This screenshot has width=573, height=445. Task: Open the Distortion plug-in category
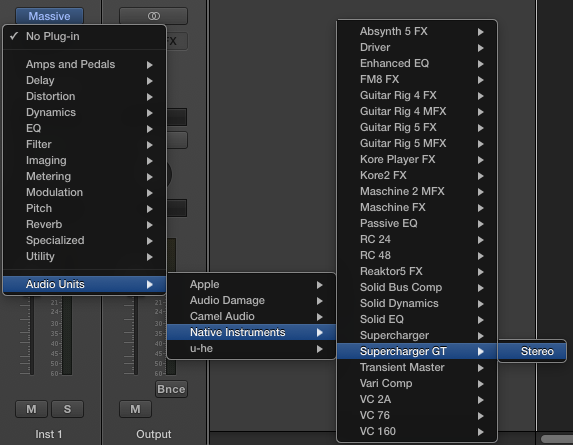coord(84,96)
